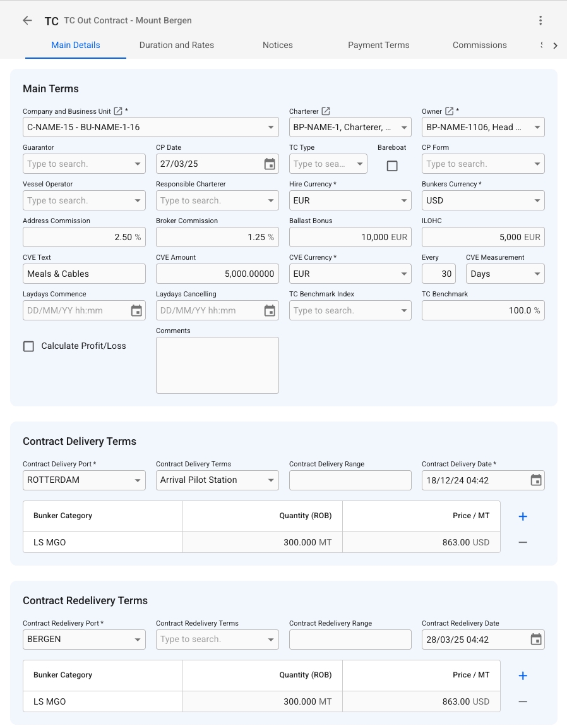Expand the Hire Currency dropdown
567x728 pixels.
tap(404, 201)
